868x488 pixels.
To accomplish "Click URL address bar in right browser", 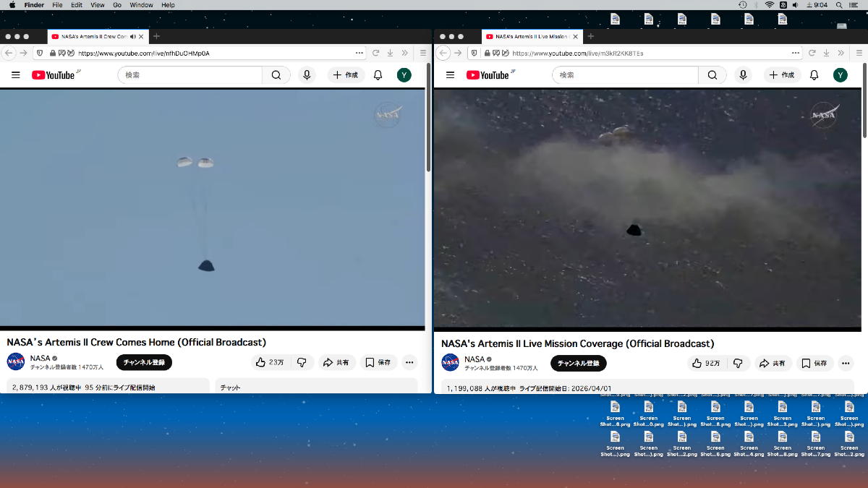I will (x=637, y=53).
